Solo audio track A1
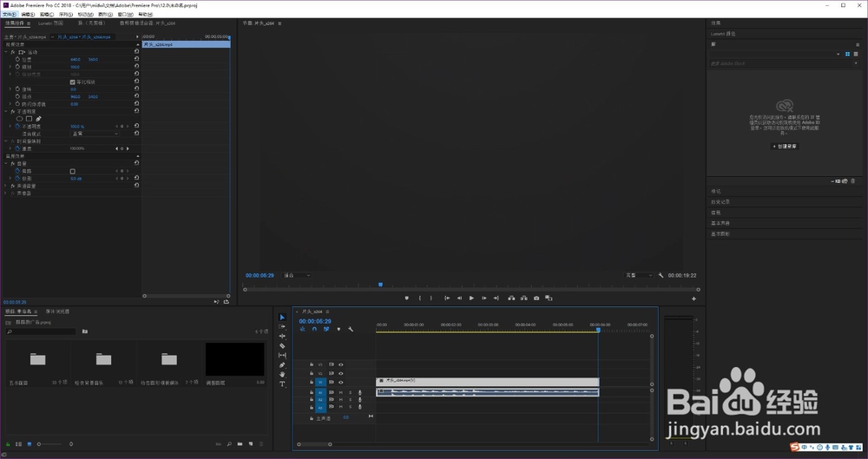Viewport: 868px width, 459px height. [x=350, y=392]
